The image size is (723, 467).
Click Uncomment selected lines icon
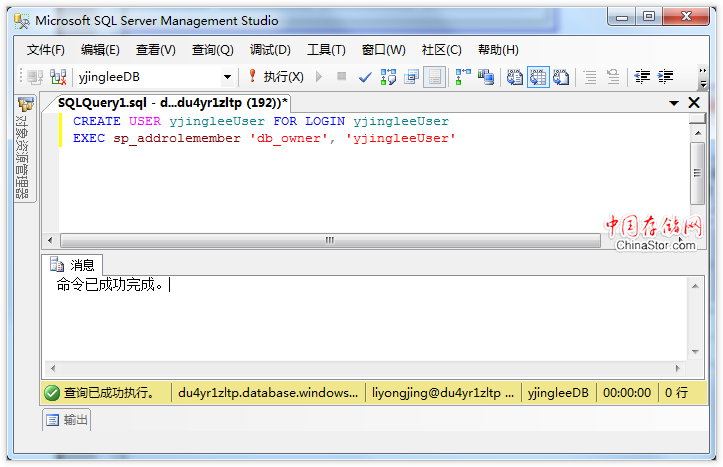click(x=613, y=77)
